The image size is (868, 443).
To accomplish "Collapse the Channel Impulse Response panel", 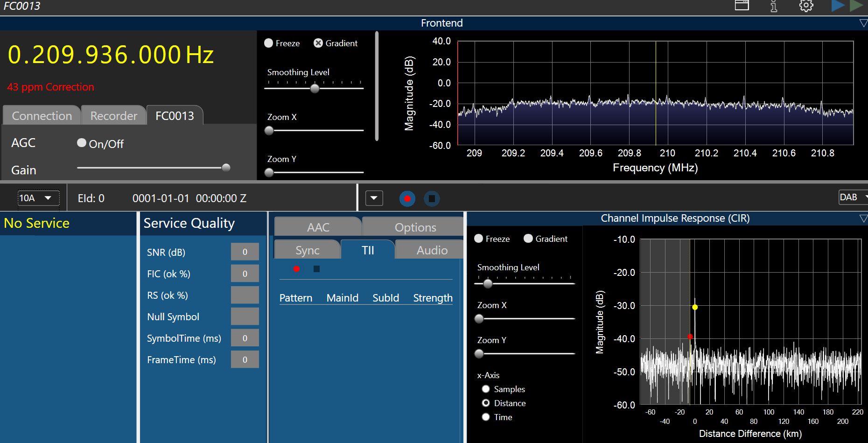I will pyautogui.click(x=863, y=218).
